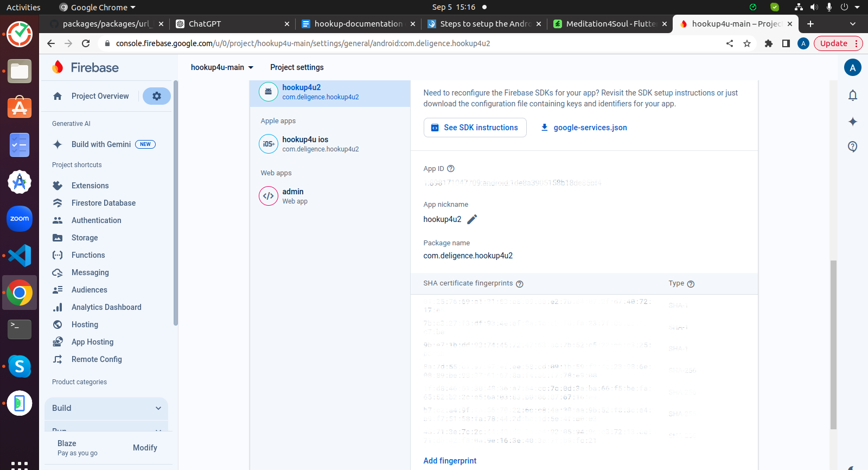Click Add fingerprint
868x470 pixels.
pos(450,461)
